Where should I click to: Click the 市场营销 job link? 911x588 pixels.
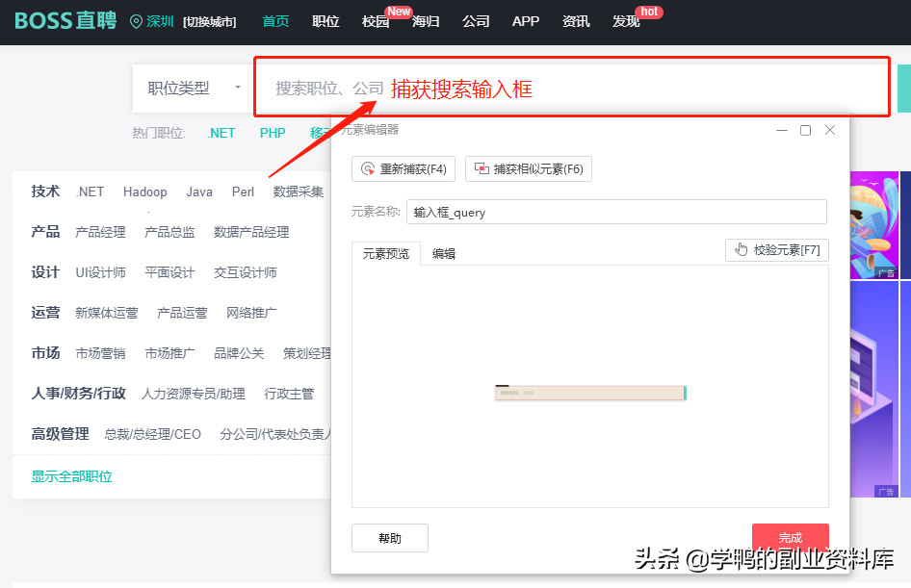100,353
